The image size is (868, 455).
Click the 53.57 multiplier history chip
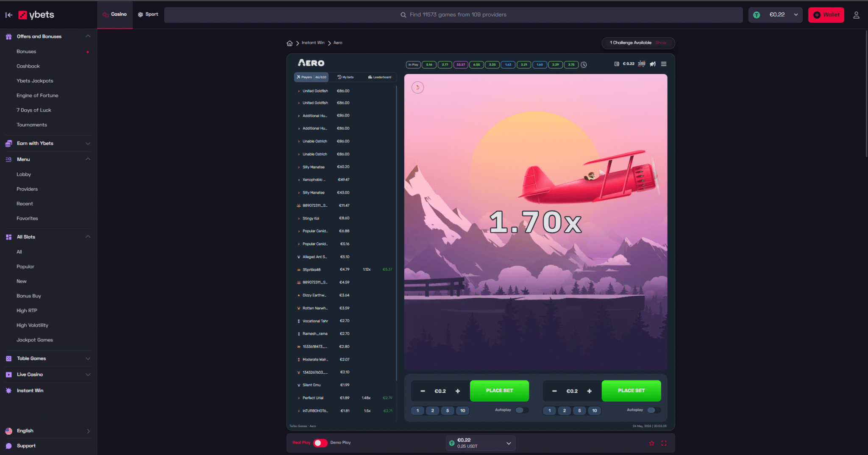pos(461,65)
